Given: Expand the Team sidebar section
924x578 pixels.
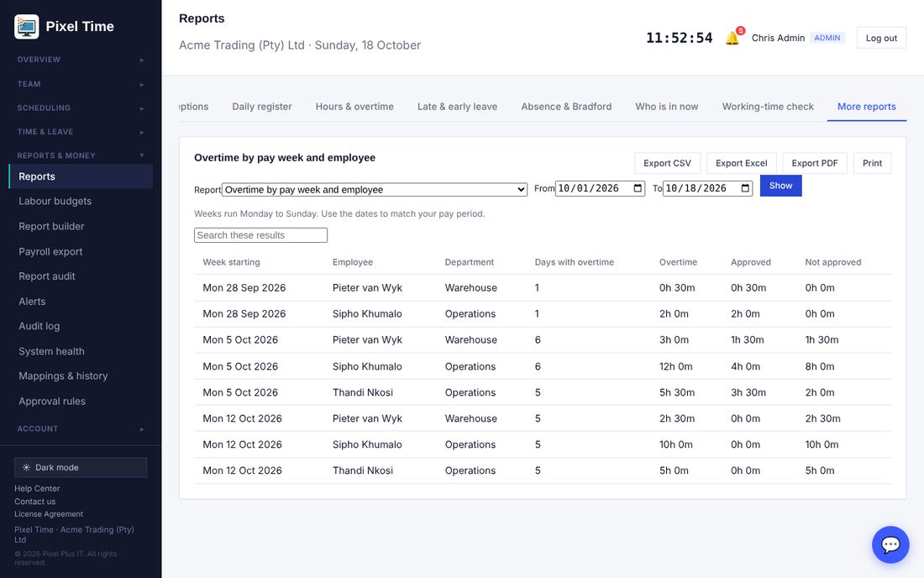Looking at the screenshot, I should click(81, 84).
